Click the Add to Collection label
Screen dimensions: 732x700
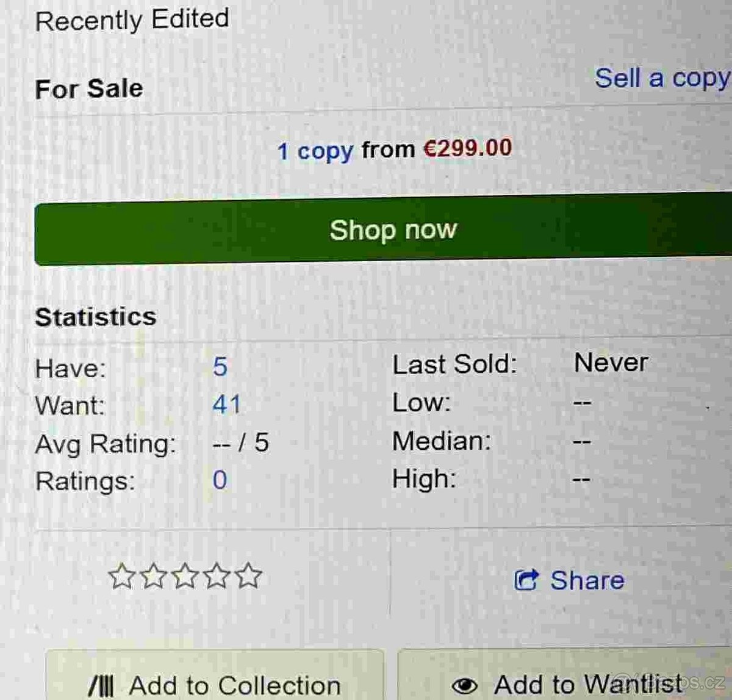pos(235,685)
